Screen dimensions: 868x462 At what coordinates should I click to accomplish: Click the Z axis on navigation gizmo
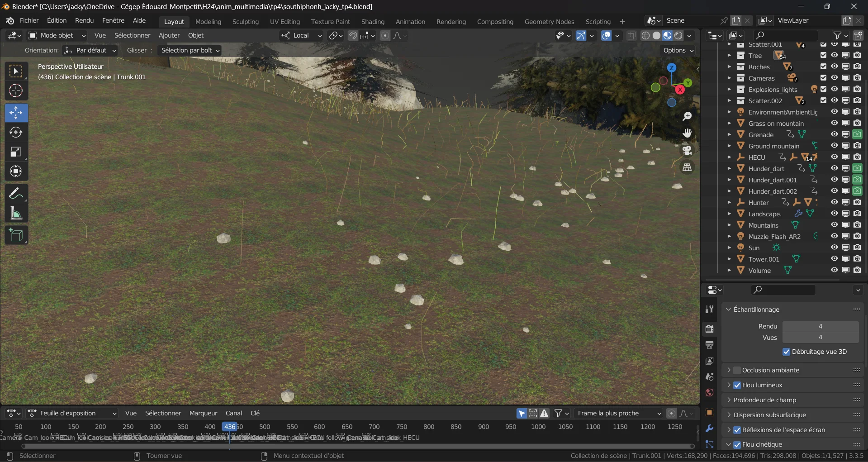[x=672, y=68]
